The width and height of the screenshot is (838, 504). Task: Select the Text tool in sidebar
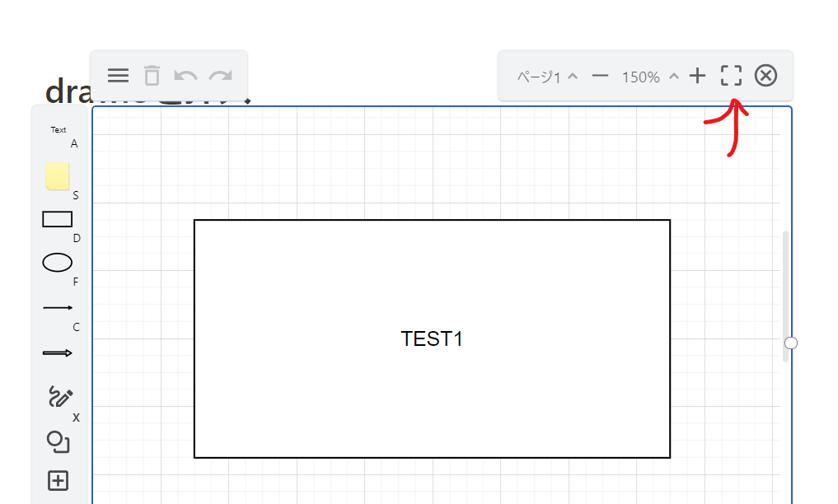point(59,130)
